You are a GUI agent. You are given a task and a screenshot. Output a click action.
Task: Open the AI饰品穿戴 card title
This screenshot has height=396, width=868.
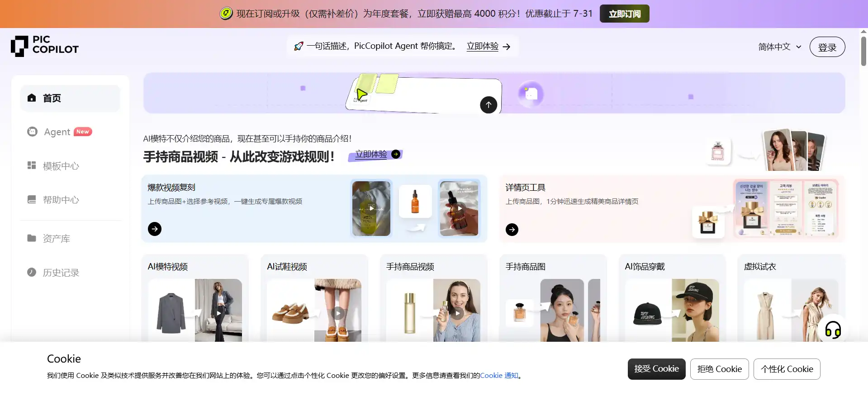pos(645,267)
